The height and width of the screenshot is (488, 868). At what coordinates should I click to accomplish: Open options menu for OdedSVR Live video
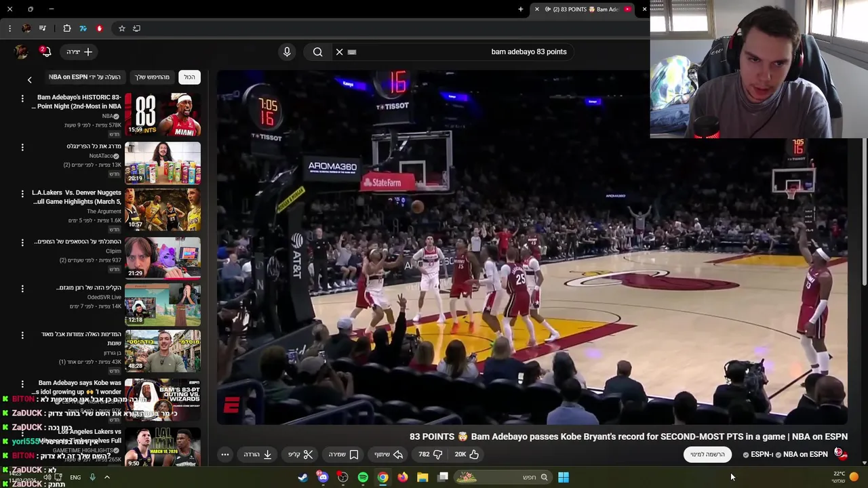click(22, 289)
